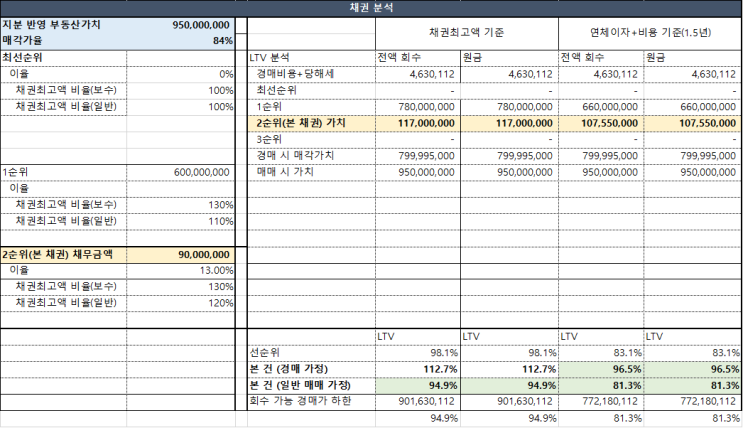Viewport: 743px width, 428px height.
Task: Click the 채권최고액 기준 column header
Action: coord(467,33)
